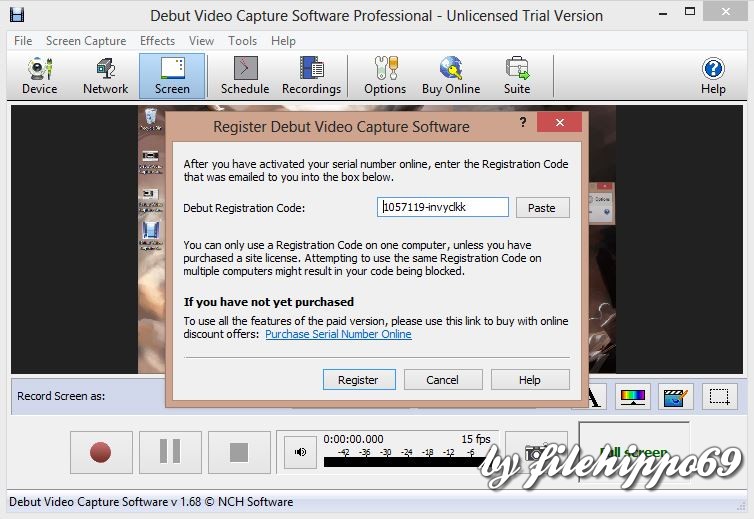754x519 pixels.
Task: Click the pause recording button
Action: tap(170, 452)
